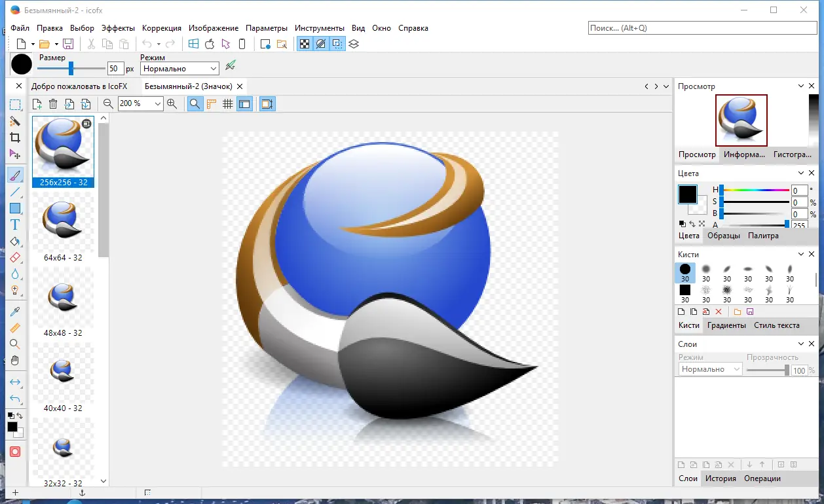
Task: Create Windows icon from image
Action: [193, 44]
